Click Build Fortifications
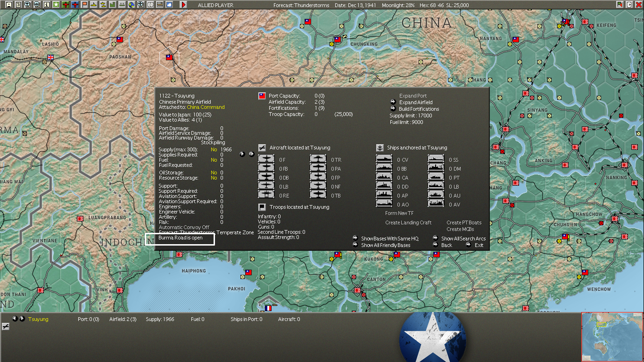 419,109
